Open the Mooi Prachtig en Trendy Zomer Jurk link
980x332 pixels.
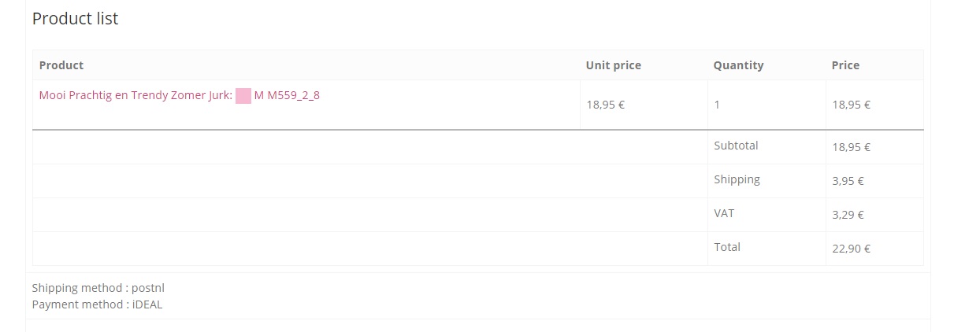pos(135,96)
